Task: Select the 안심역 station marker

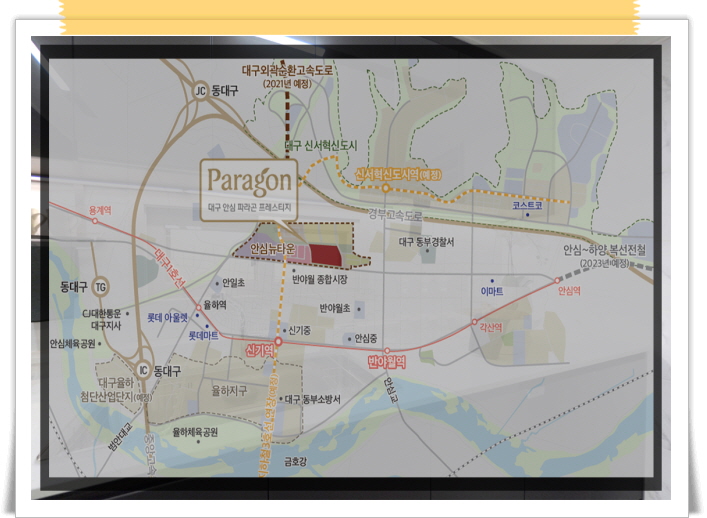Action: coord(557,281)
